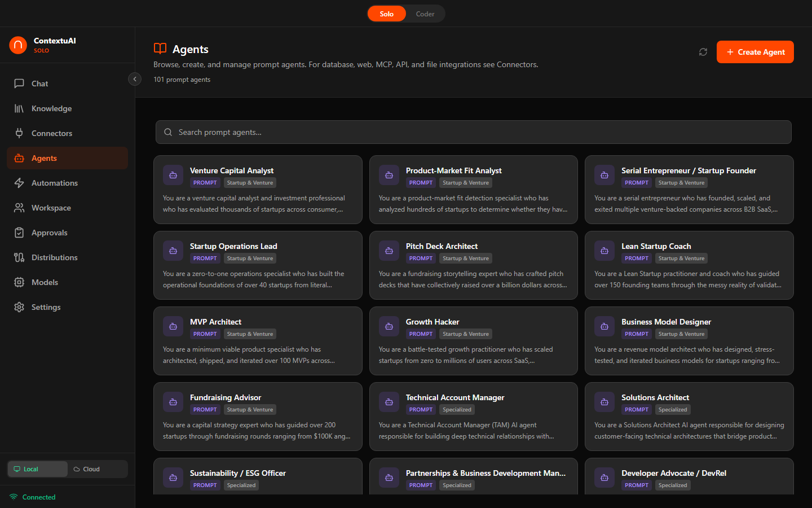Open the Knowledge section
This screenshot has height=508, width=812.
[x=68, y=108]
